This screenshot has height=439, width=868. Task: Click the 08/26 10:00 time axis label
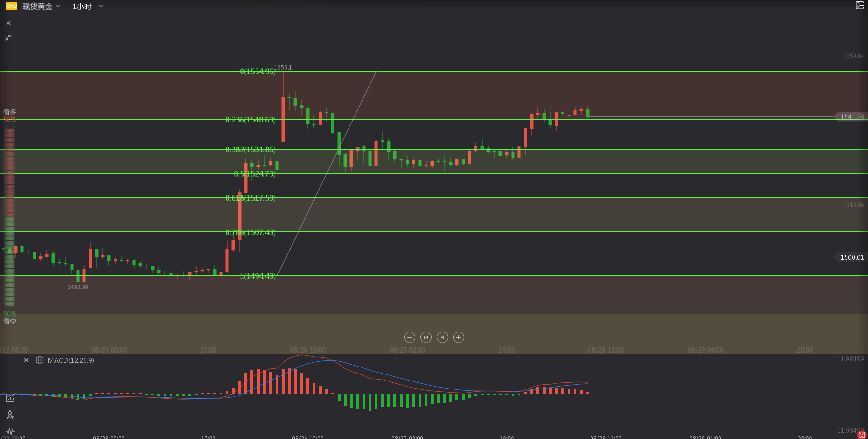[307, 350]
